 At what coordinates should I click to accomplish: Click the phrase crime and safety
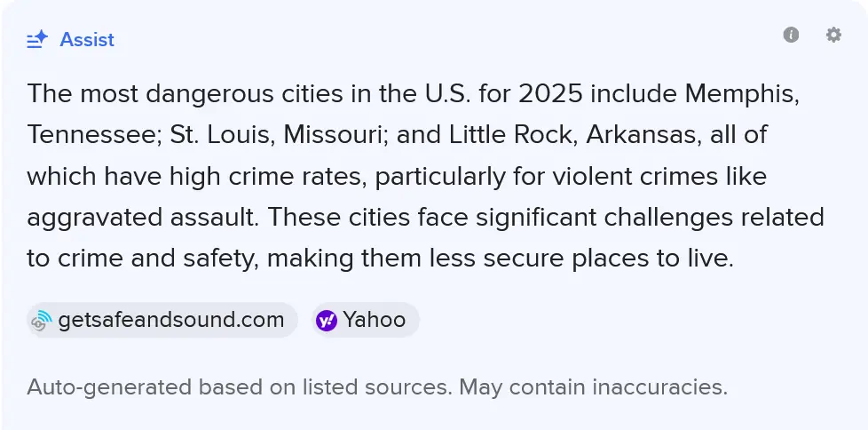tap(154, 259)
